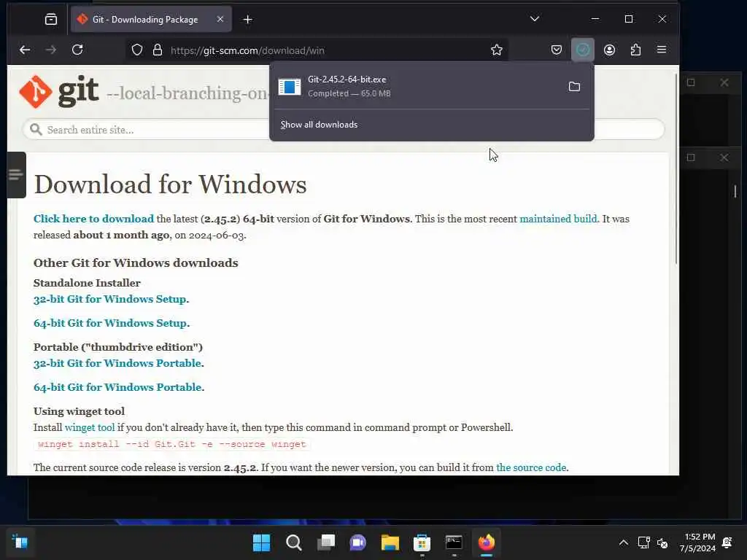The image size is (747, 560).
Task: Show downloaded file in its folder
Action: pos(574,86)
